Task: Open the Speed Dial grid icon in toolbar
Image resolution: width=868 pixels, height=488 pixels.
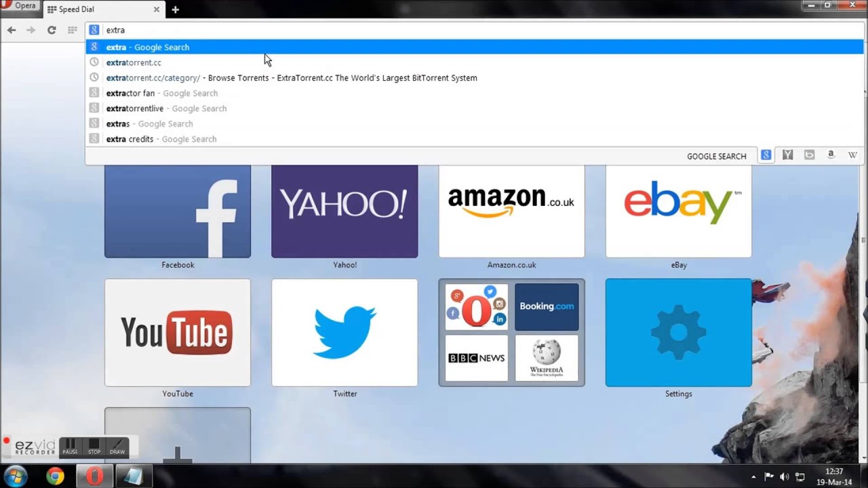Action: coord(72,30)
